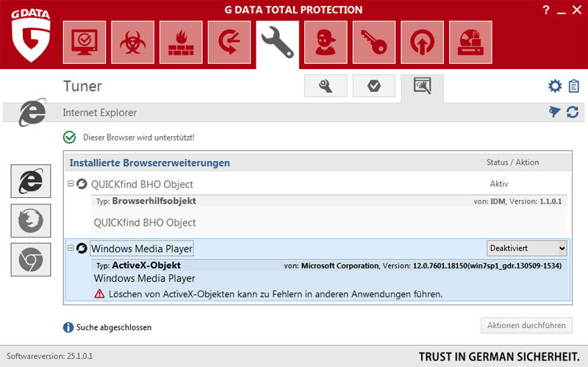This screenshot has height=367, width=588.
Task: Click the green browser supported checkmark
Action: pos(69,138)
